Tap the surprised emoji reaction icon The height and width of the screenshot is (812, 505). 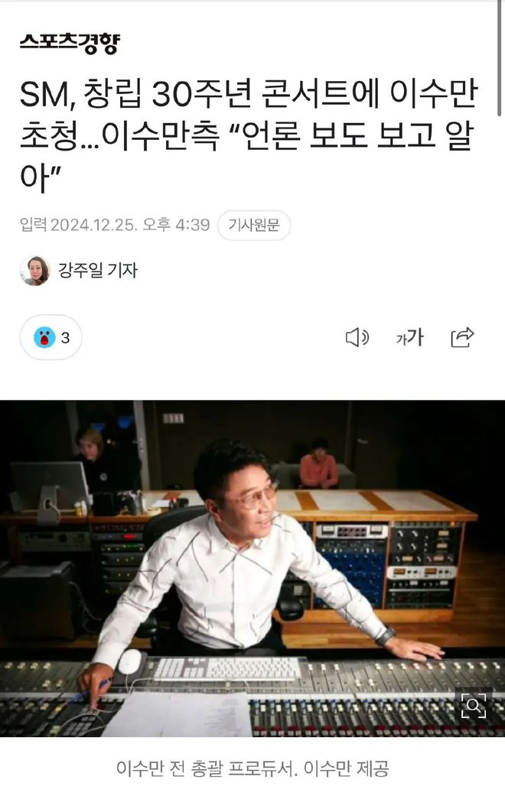point(44,338)
